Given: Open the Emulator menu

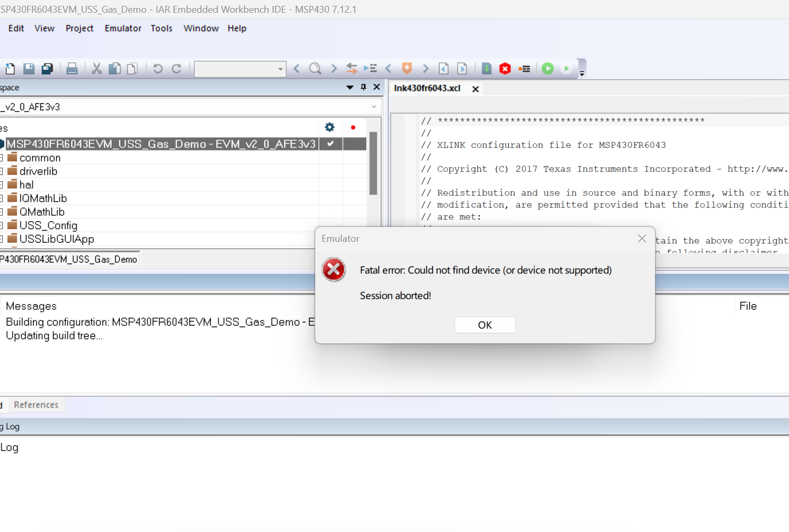Looking at the screenshot, I should (x=123, y=28).
